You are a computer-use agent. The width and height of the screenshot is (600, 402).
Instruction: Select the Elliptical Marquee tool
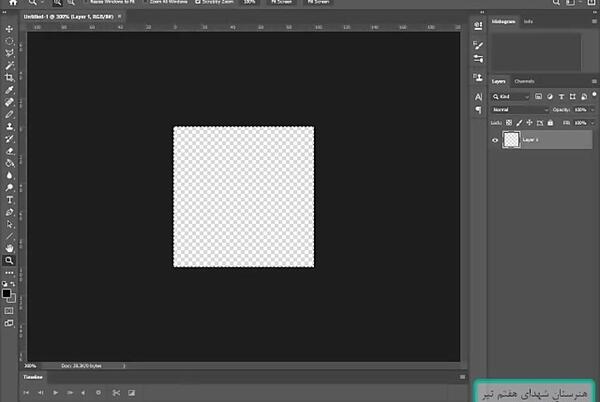(x=9, y=41)
